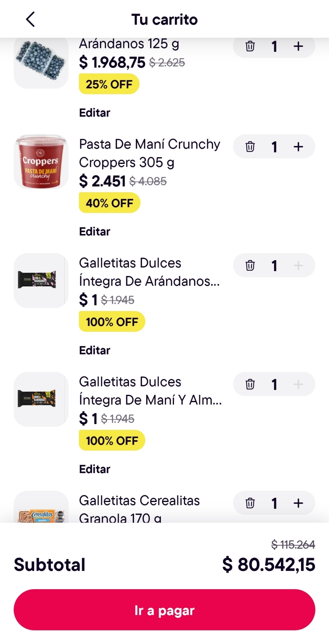View Íntegra Arándanos cookie thumbnail
The width and height of the screenshot is (329, 644).
[41, 280]
